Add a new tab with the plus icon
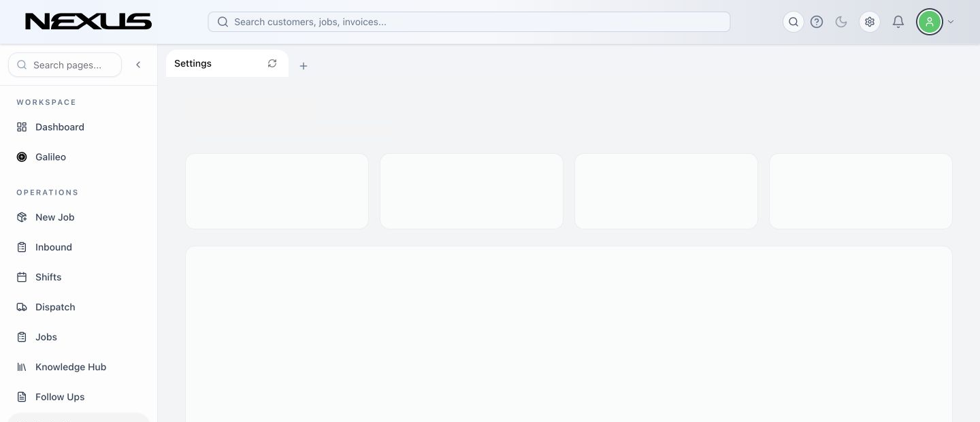980x422 pixels. click(x=304, y=66)
